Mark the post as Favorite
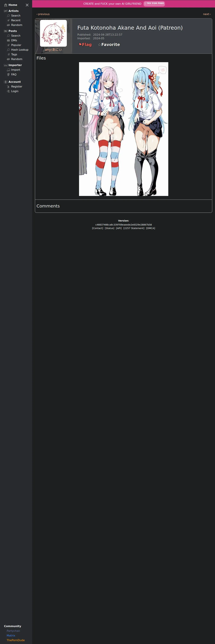The height and width of the screenshot is (644, 215). pyautogui.click(x=109, y=44)
